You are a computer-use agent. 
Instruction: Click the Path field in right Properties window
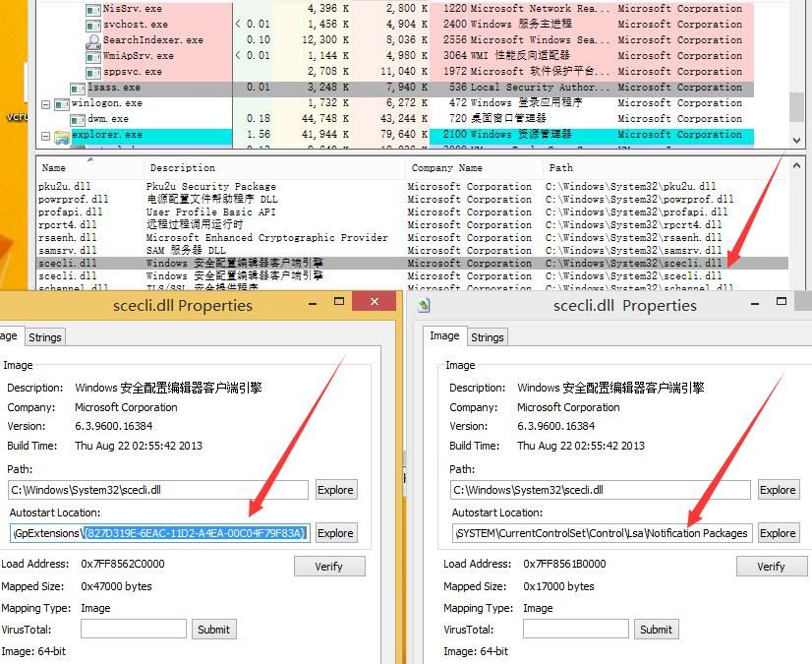[601, 490]
